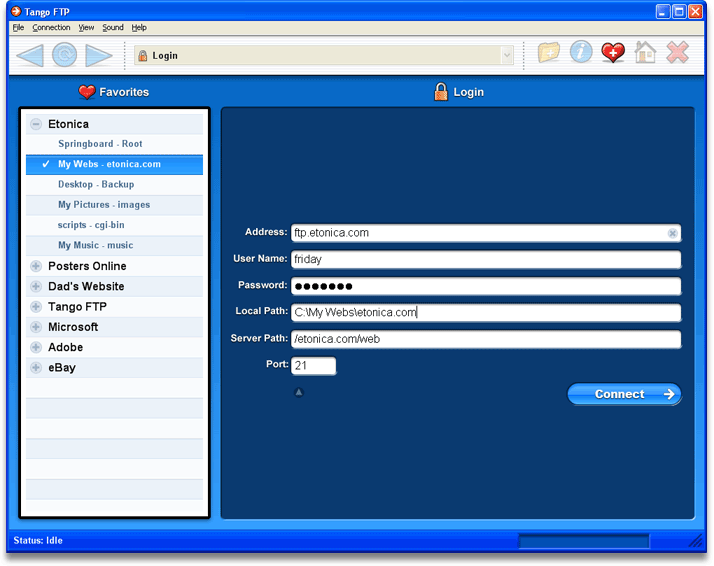Minimize the Tango FTP window
This screenshot has height=566, width=714.
[663, 11]
